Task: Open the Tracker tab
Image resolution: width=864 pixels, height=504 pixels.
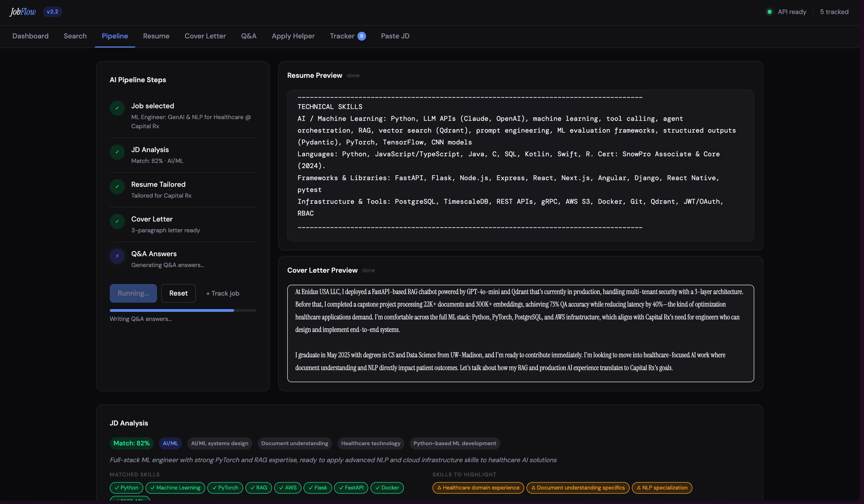Action: [348, 36]
